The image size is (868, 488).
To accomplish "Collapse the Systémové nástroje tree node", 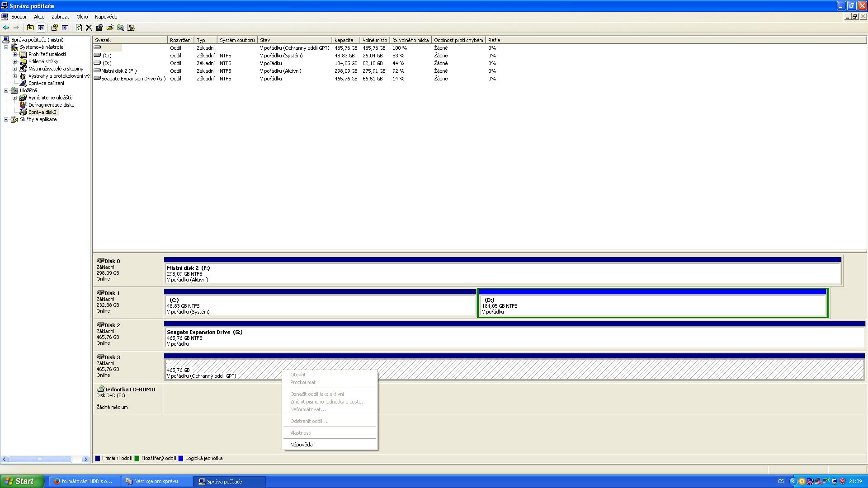I will click(6, 47).
